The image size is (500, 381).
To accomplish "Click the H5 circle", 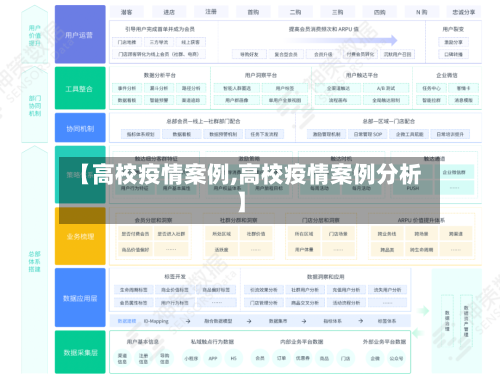I will point(234,358).
